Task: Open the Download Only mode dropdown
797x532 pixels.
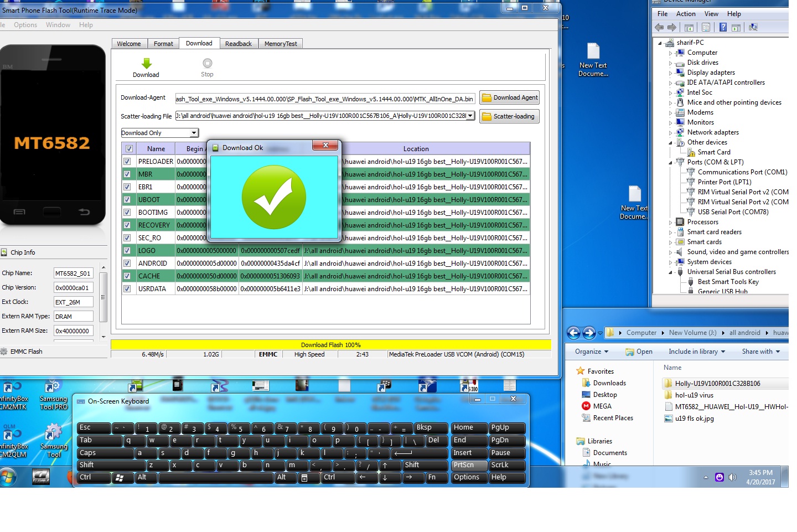Action: click(194, 133)
